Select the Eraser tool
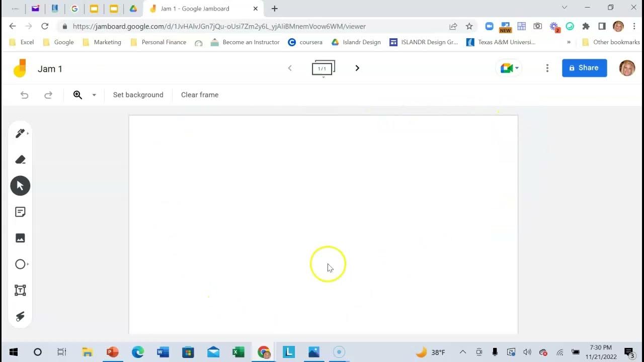The image size is (644, 362). (x=20, y=159)
